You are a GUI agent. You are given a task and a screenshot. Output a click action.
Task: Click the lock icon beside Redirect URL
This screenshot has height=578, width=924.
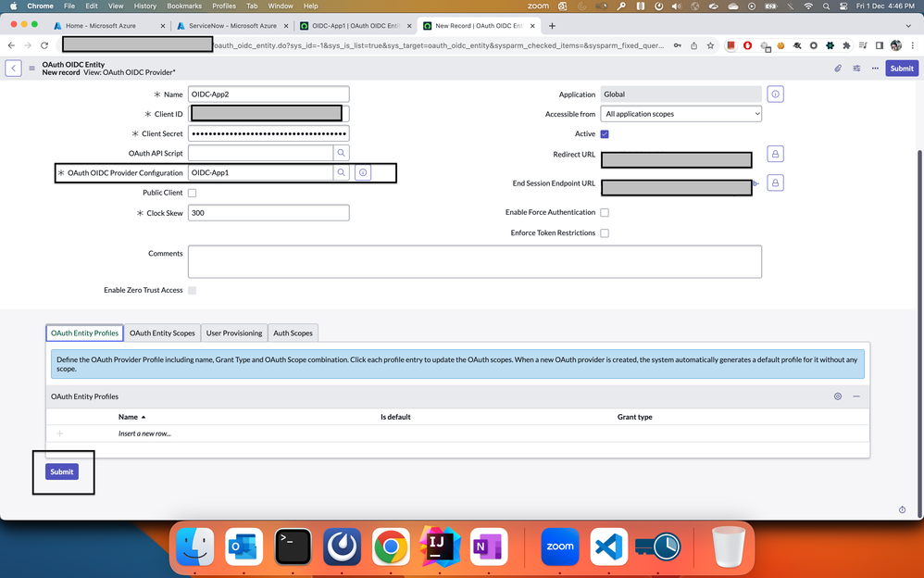pos(775,153)
